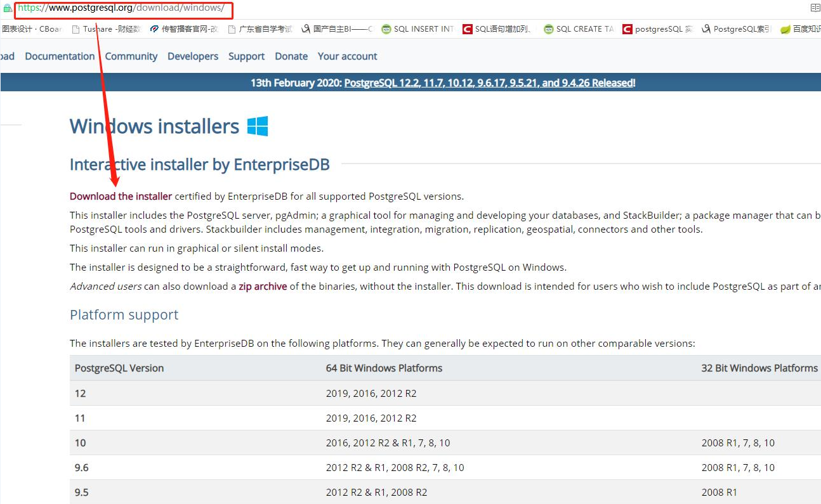Click the 64-bit platforms cell for version 11
Screen dimensions: 821x504
point(371,418)
